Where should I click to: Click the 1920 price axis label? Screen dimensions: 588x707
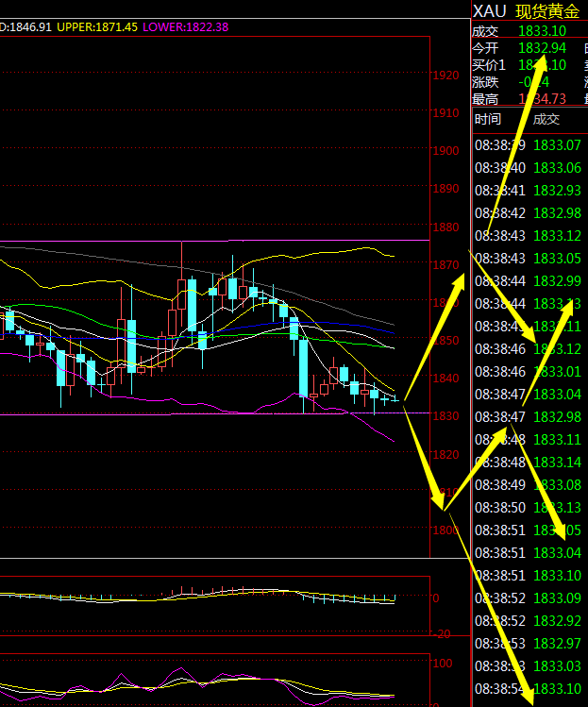[x=445, y=76]
